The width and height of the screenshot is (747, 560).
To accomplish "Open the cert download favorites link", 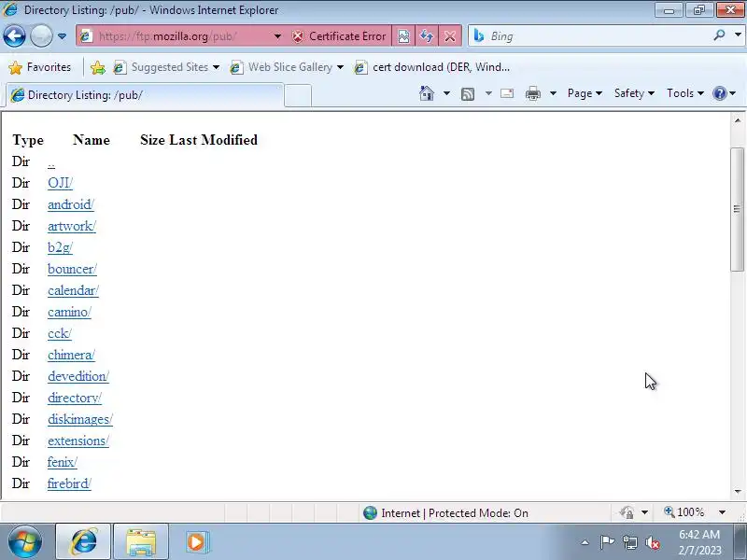I will [x=432, y=67].
